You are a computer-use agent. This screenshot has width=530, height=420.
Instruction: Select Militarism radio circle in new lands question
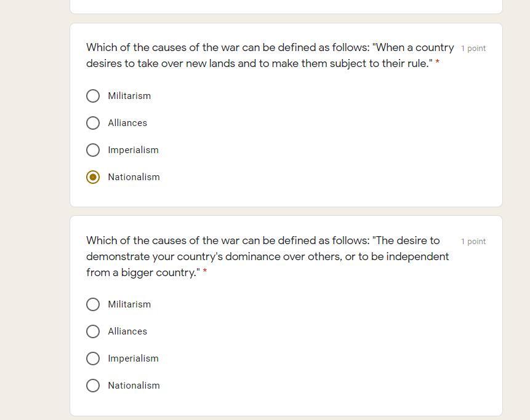(x=93, y=96)
